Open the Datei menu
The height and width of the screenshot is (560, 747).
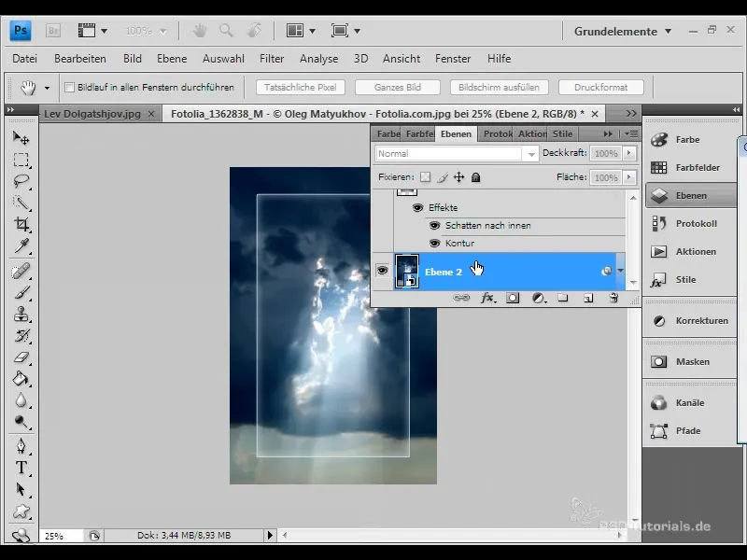pyautogui.click(x=25, y=59)
